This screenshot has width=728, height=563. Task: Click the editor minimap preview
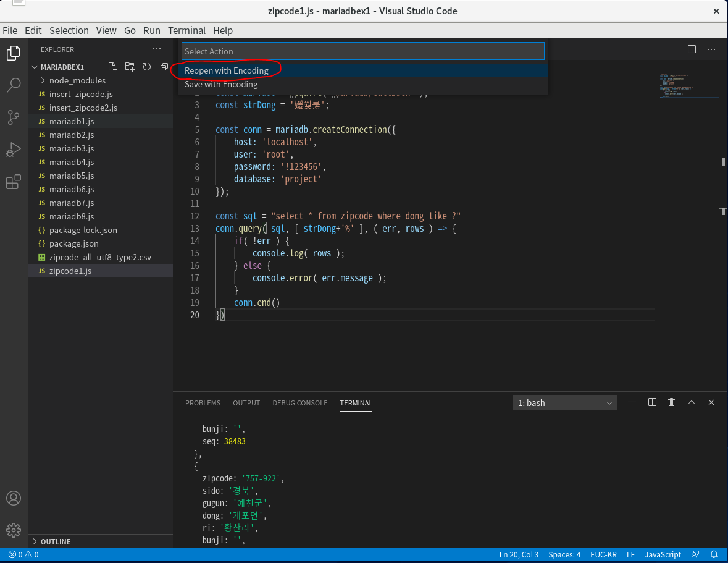[689, 85]
